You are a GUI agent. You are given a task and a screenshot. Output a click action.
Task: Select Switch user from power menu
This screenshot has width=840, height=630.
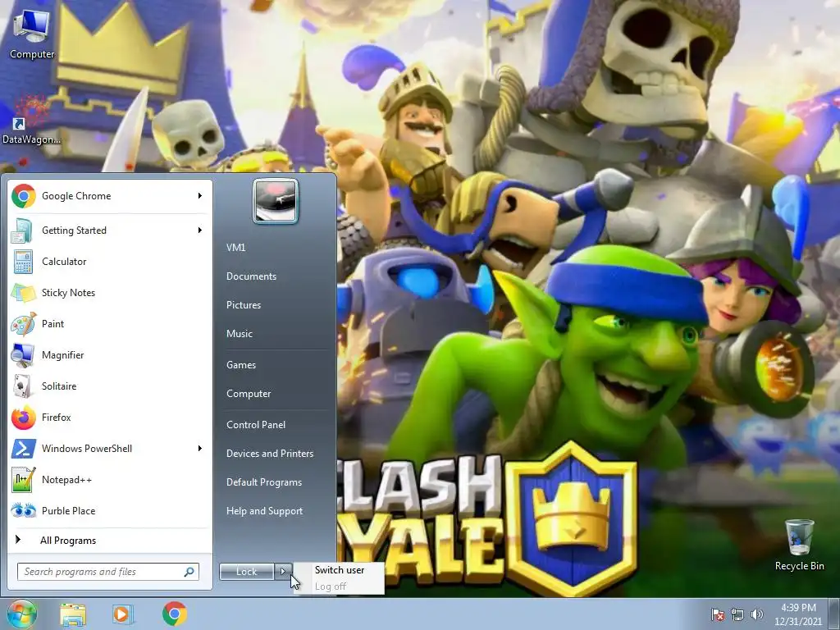pyautogui.click(x=339, y=570)
